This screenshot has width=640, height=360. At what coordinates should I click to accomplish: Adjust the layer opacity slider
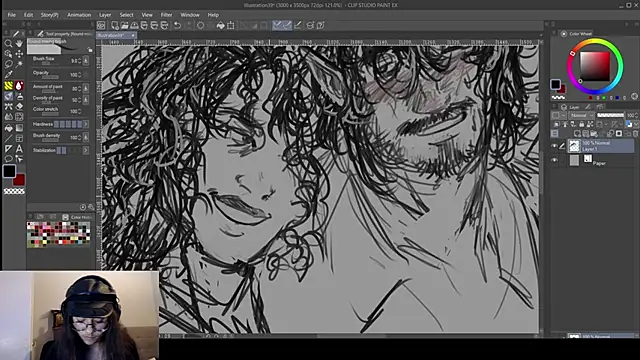(611, 116)
